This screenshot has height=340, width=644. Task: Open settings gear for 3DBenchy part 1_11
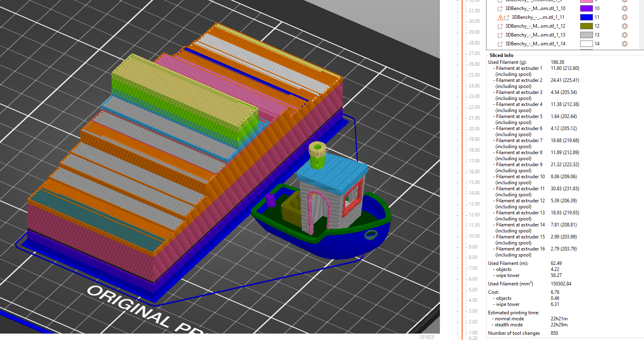[x=625, y=17]
